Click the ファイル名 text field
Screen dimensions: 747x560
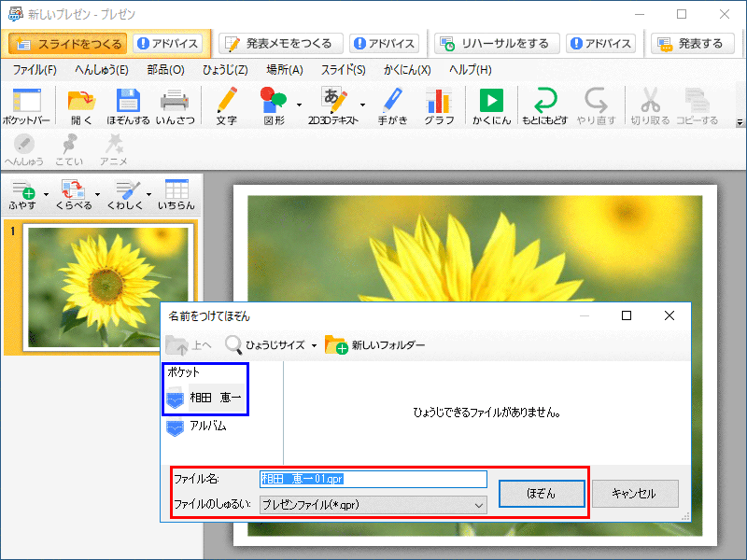click(373, 479)
